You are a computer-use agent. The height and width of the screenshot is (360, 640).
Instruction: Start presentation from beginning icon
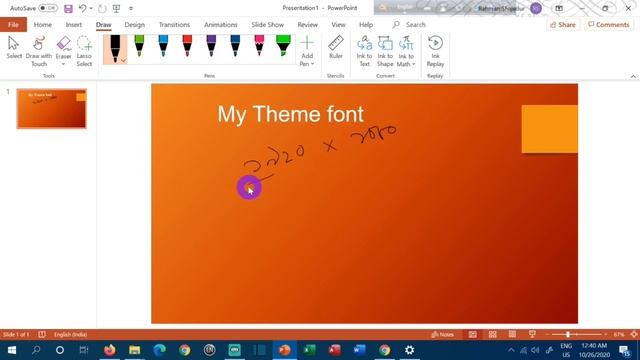116,8
